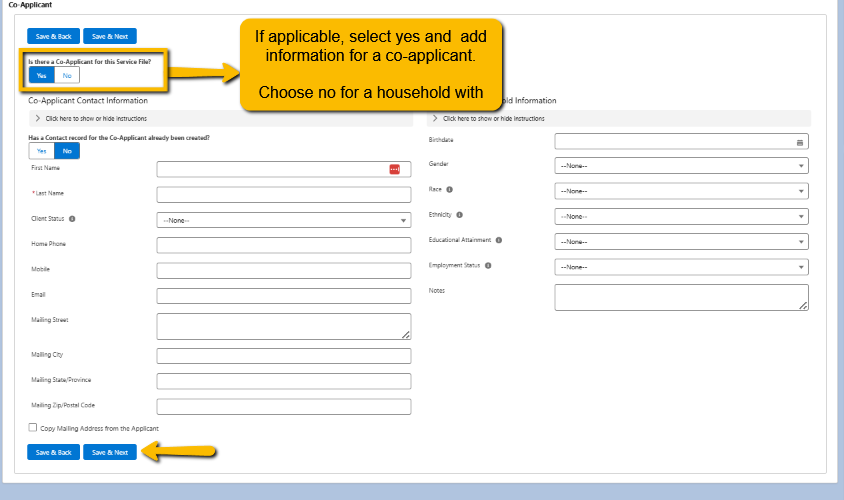Check Copy Mailing Address from the Applicant
The height and width of the screenshot is (500, 844).
(33, 427)
